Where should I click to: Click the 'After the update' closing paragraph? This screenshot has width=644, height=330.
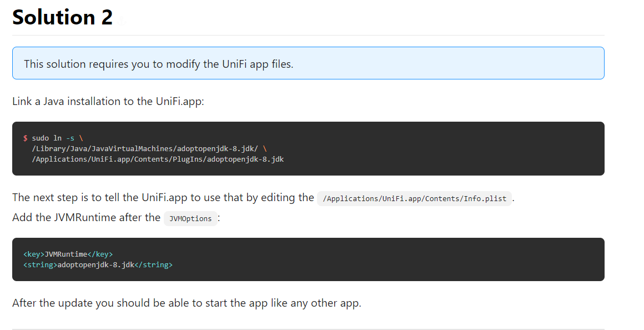(x=187, y=303)
